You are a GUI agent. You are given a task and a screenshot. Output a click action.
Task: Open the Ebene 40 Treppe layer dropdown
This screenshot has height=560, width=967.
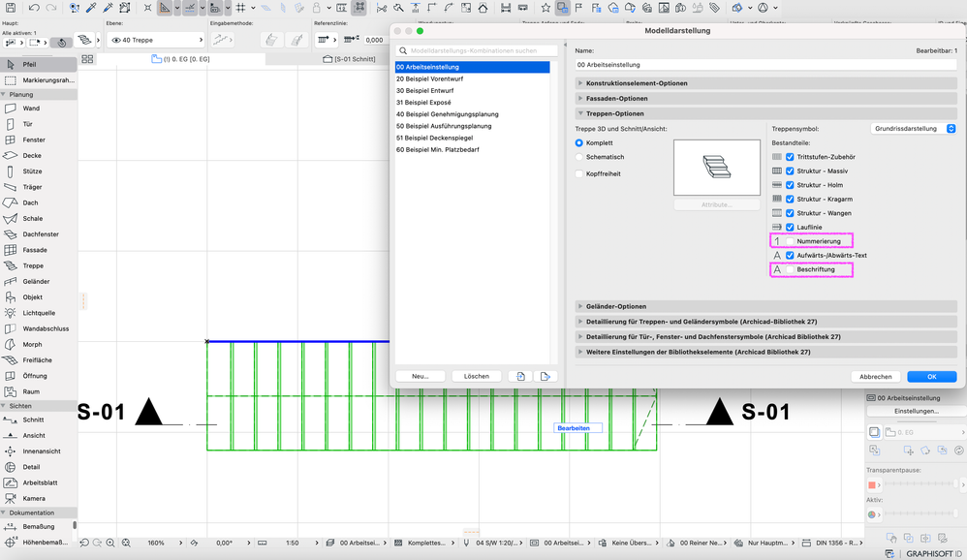[156, 40]
